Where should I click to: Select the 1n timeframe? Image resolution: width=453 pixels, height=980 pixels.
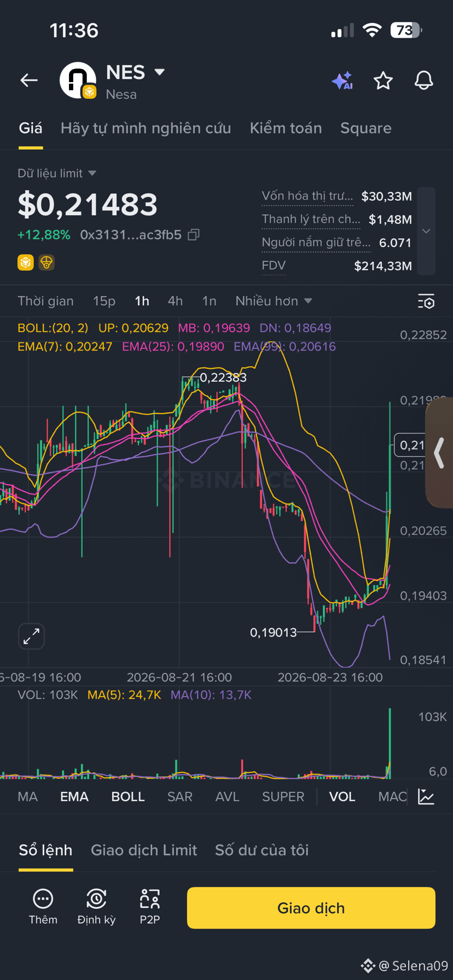coord(209,301)
